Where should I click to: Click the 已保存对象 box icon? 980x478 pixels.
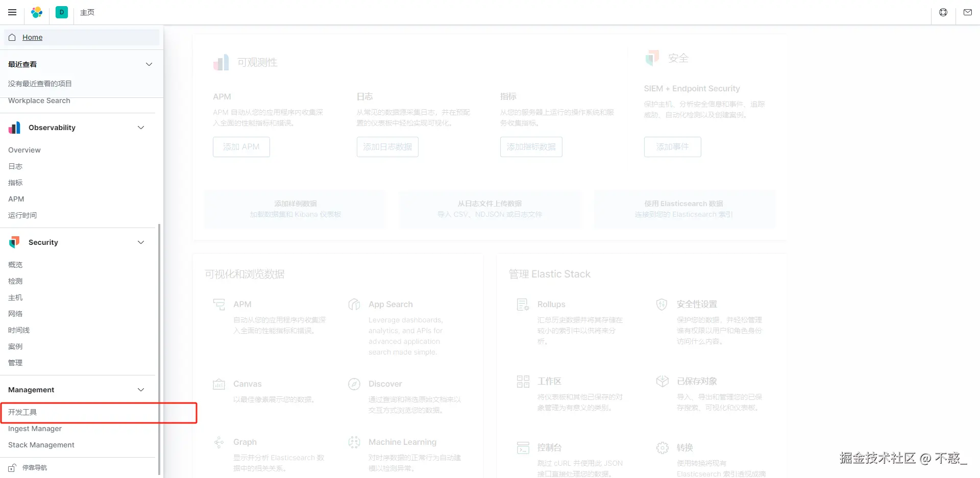coord(662,382)
